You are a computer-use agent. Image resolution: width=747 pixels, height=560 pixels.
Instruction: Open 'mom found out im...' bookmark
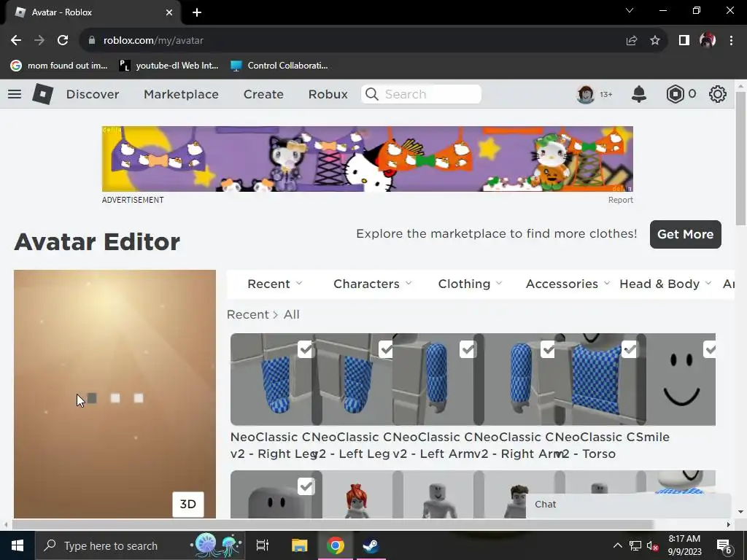pos(60,66)
